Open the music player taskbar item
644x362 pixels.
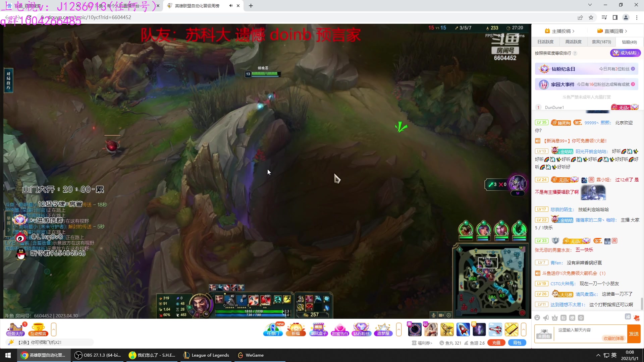[152, 355]
